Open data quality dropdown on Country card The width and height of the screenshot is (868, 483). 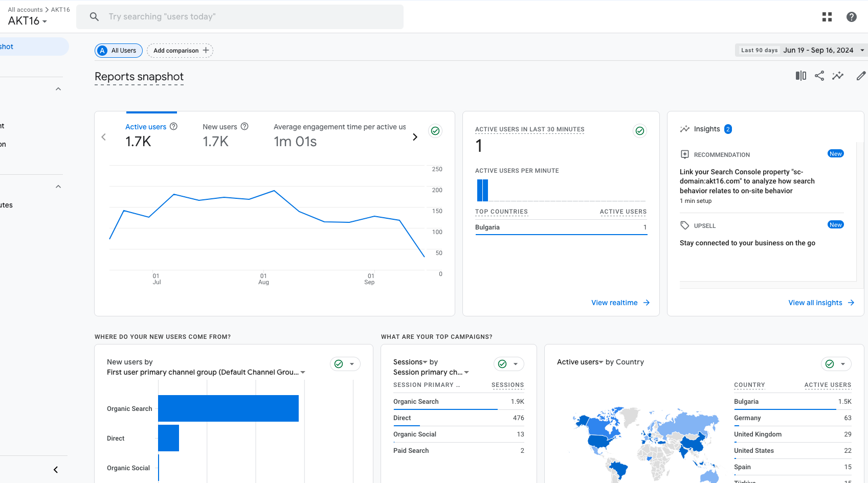click(x=843, y=364)
